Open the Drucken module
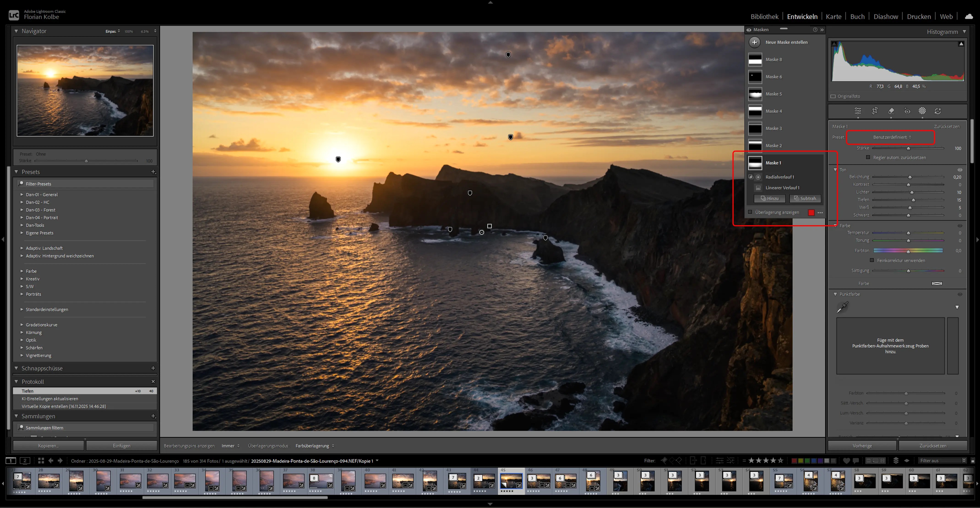The image size is (980, 508). point(918,16)
